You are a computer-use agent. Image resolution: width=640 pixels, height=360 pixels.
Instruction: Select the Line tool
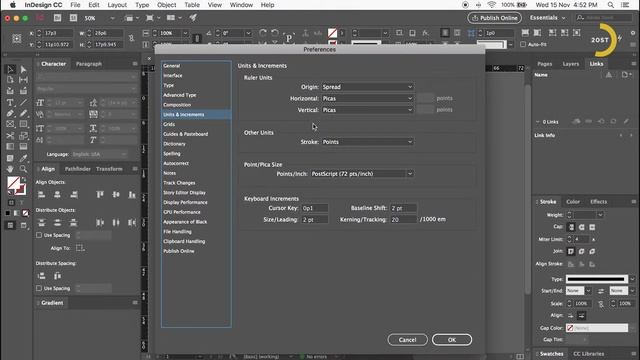(x=23, y=102)
